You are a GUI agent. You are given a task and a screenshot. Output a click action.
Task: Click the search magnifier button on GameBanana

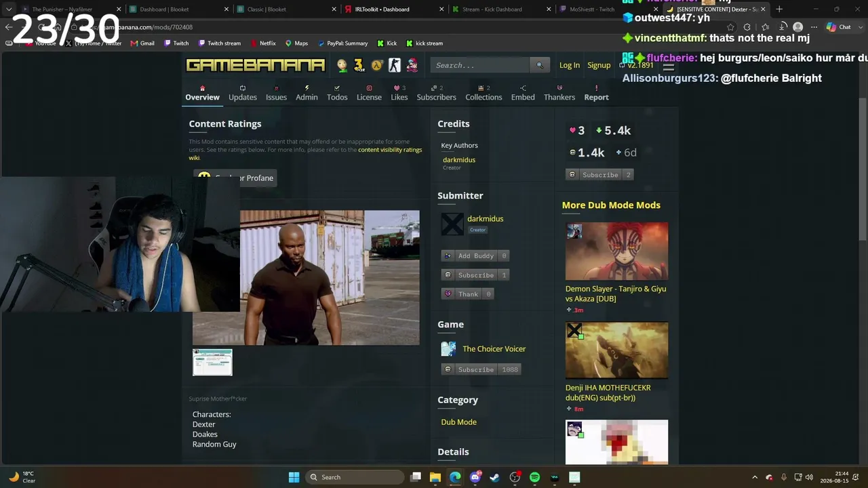tap(540, 65)
